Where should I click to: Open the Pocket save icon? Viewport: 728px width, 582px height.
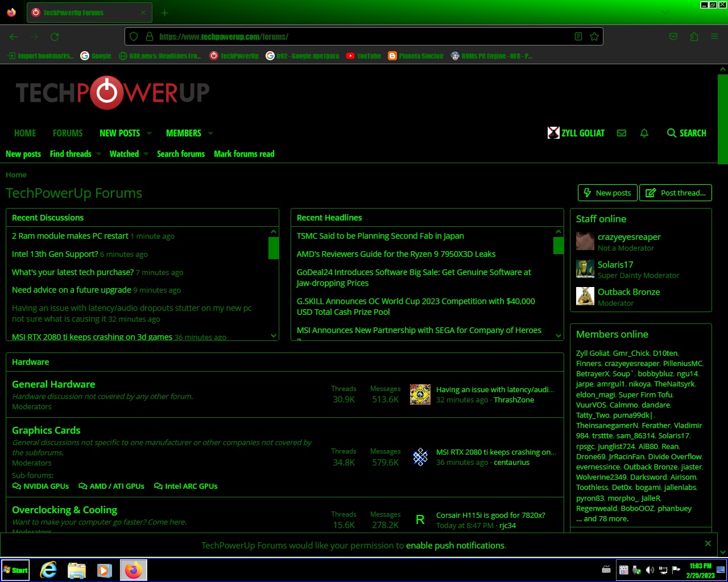pos(673,36)
